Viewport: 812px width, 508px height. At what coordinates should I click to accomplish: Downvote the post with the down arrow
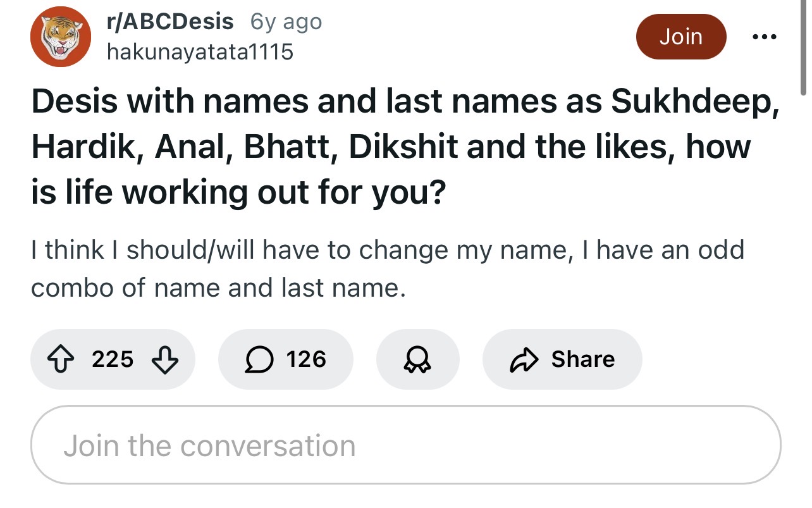[166, 359]
